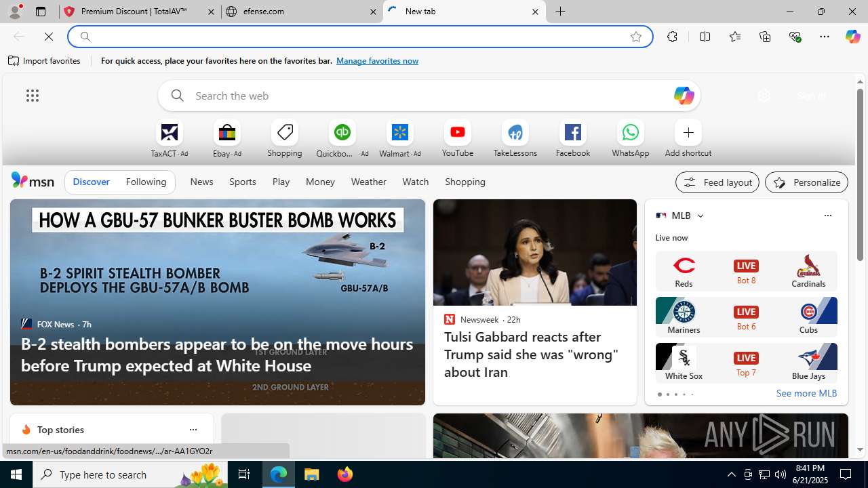Toggle split screen icon

tap(705, 37)
